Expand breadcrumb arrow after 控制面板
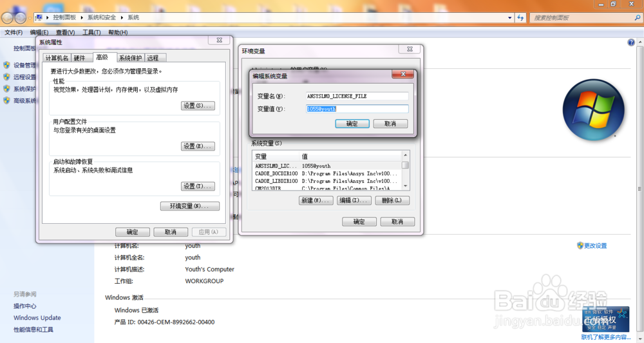This screenshot has height=343, width=644. click(82, 17)
